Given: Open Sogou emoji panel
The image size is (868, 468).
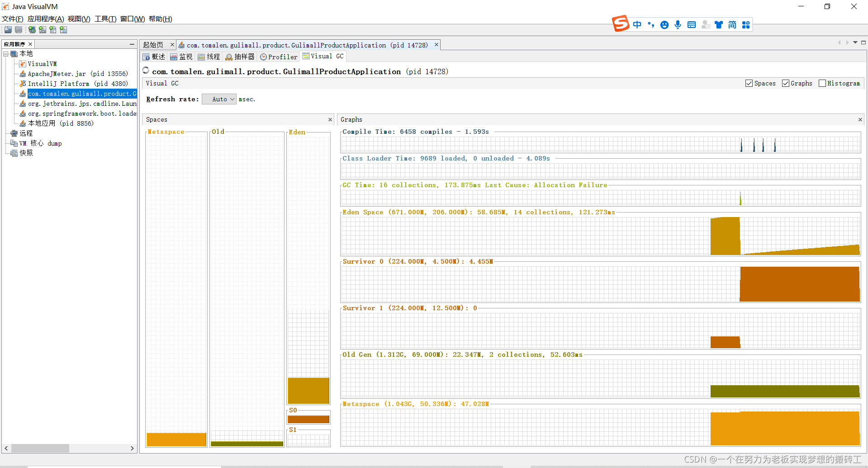Looking at the screenshot, I should 664,25.
